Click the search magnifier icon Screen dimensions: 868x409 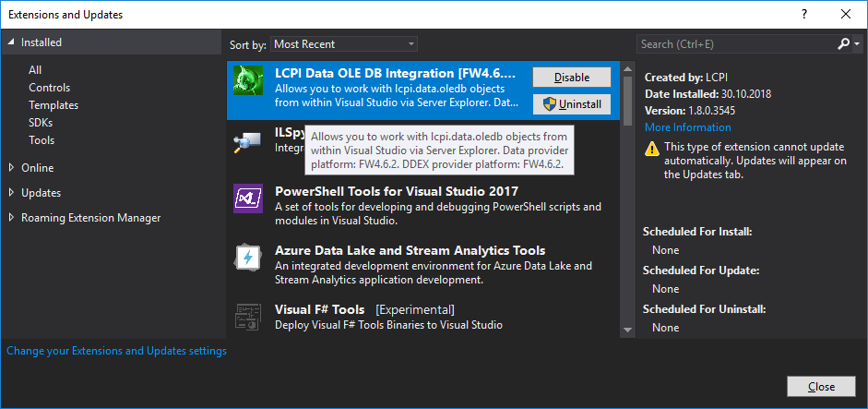tap(844, 43)
